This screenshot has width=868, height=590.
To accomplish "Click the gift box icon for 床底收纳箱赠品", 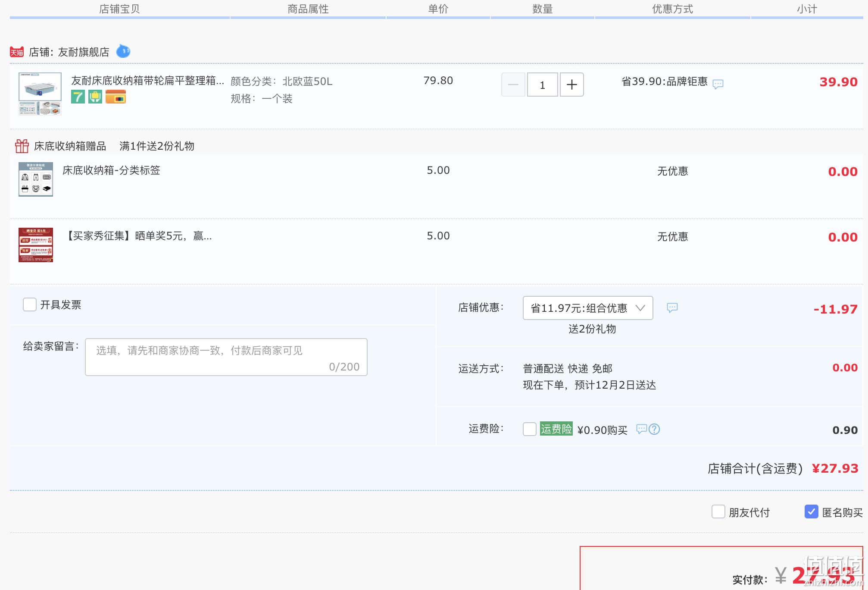I will (22, 146).
